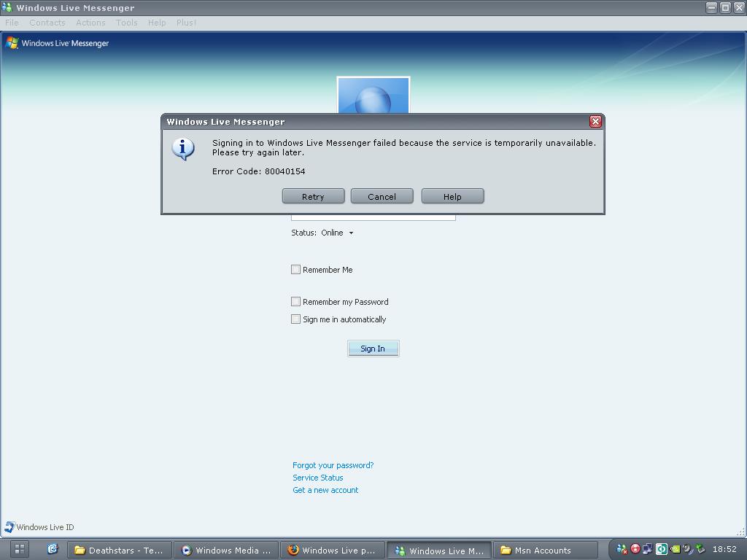Click the Messenger buddies icon in the title bar
This screenshot has width=747, height=560.
coord(7,7)
